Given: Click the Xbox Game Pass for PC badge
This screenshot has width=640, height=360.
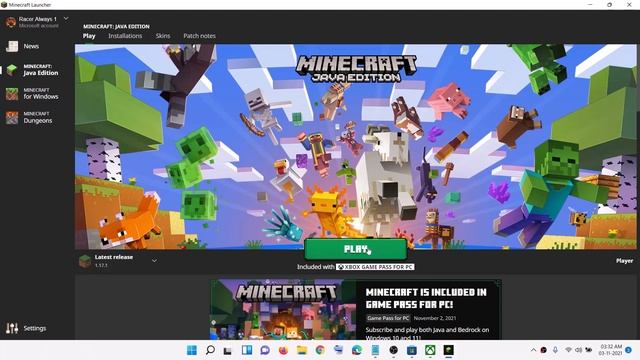Looking at the screenshot, I should (x=375, y=267).
